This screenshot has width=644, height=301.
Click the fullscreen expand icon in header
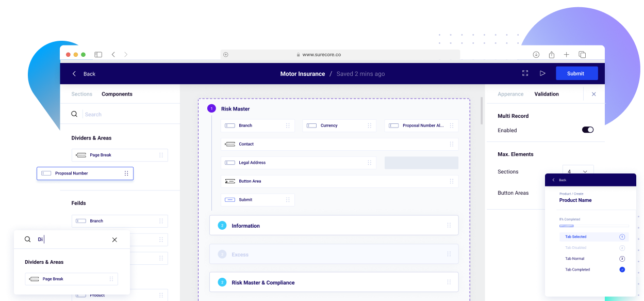[x=525, y=73]
